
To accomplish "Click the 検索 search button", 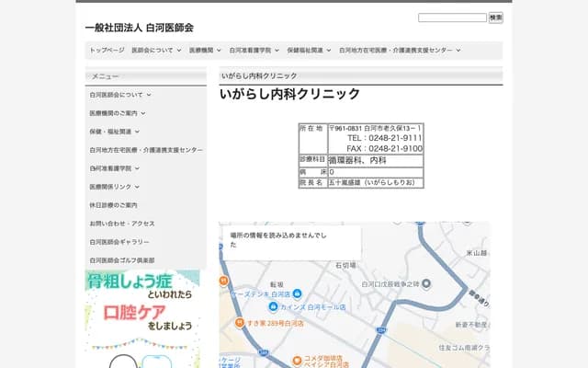I will [496, 17].
